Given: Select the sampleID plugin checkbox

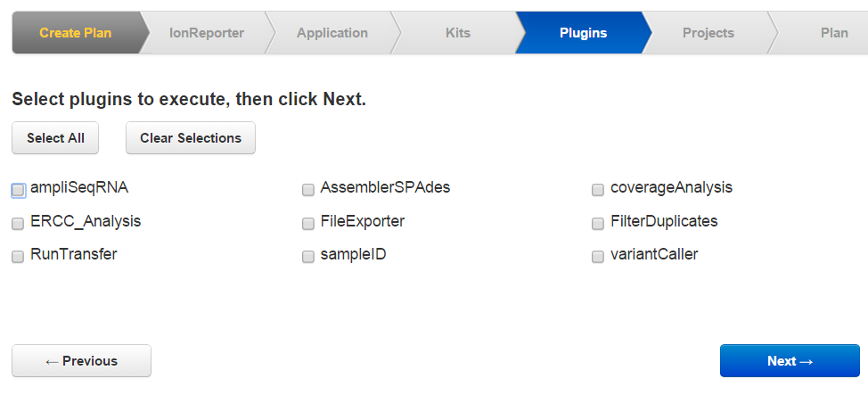Looking at the screenshot, I should 308,257.
